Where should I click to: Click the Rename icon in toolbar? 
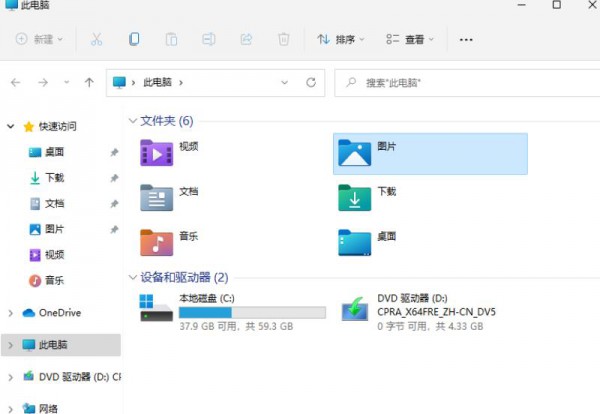208,40
